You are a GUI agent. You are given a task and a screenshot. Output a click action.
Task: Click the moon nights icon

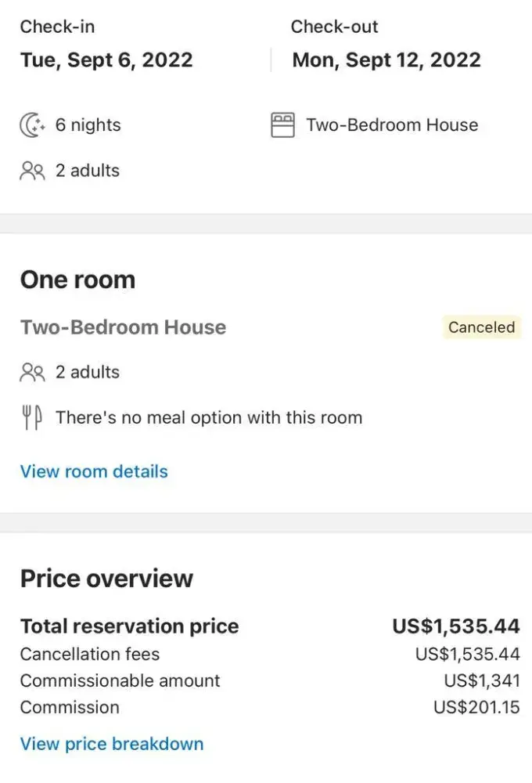[x=33, y=125]
